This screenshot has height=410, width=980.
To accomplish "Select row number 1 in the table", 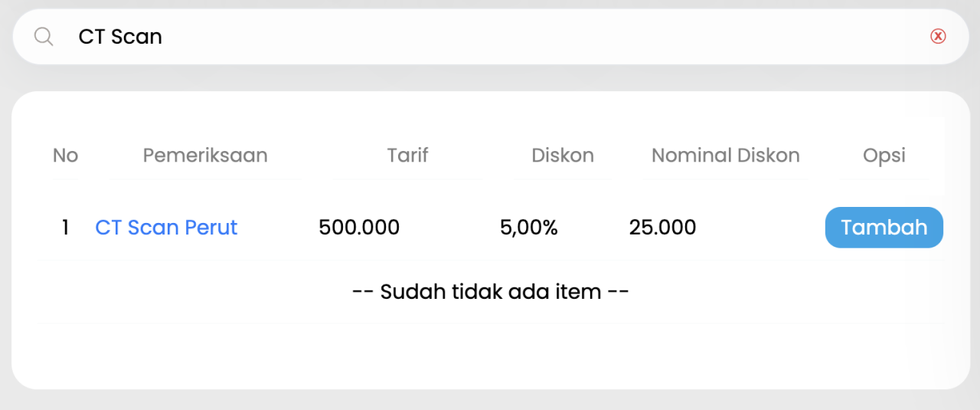I will [x=65, y=228].
